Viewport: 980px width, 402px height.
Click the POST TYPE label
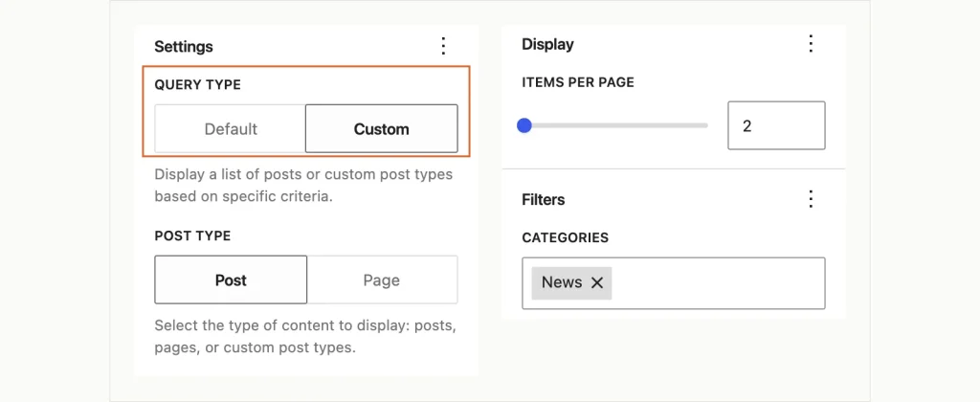pos(192,235)
